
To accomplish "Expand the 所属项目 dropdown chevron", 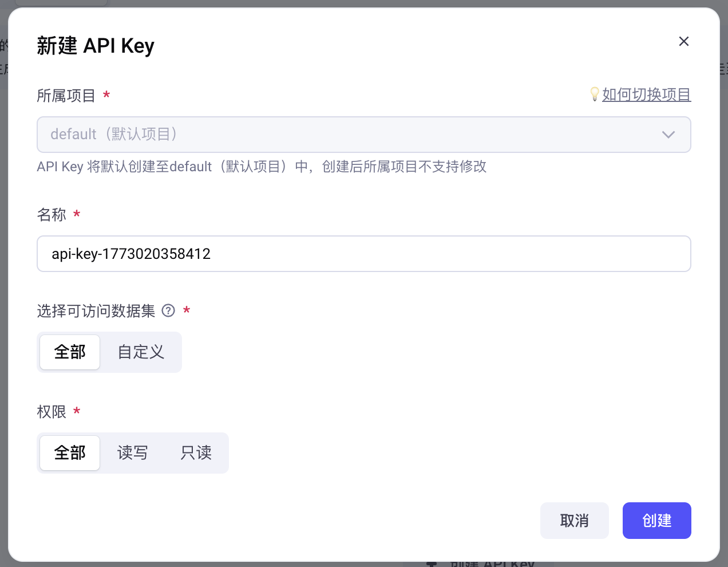I will click(668, 135).
